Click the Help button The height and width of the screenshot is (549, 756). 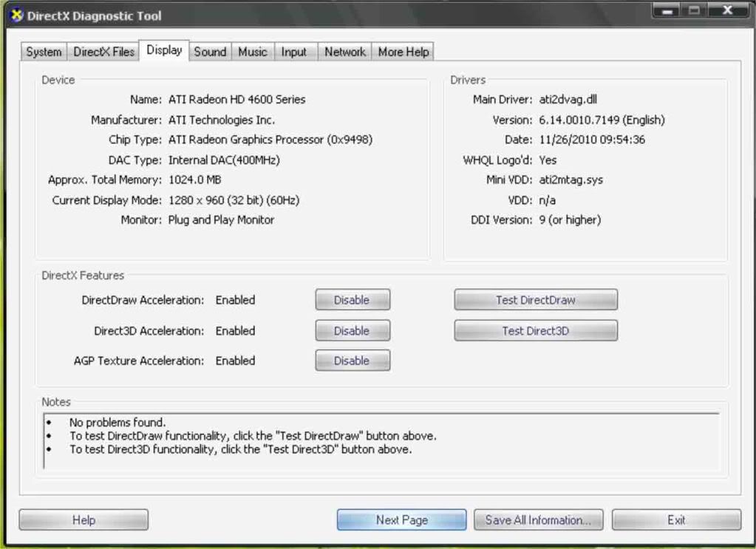84,520
